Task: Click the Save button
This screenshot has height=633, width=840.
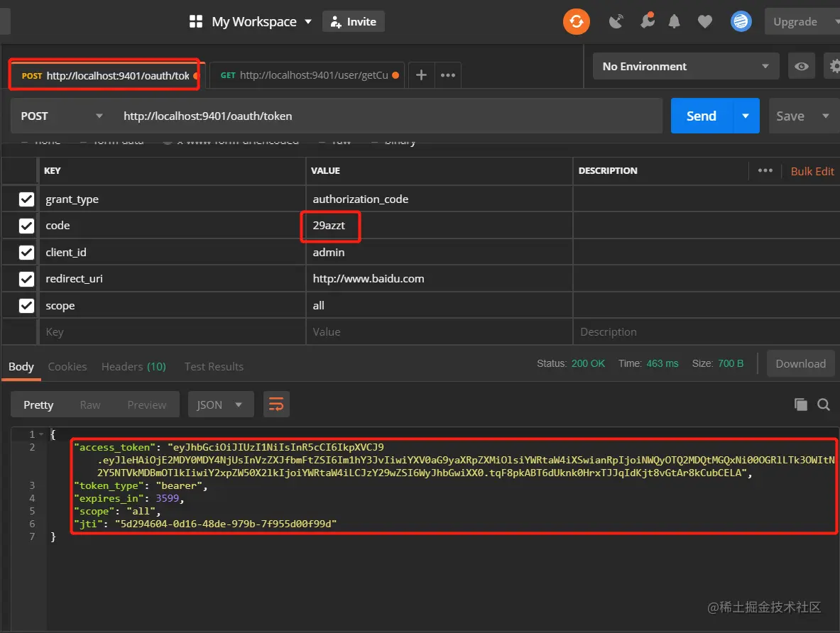Action: pyautogui.click(x=791, y=116)
